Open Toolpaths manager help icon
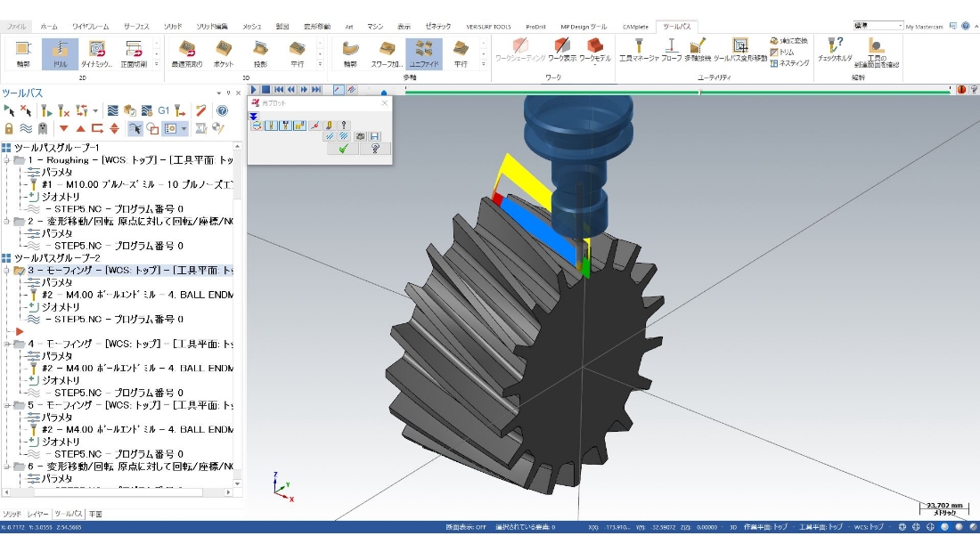Image resolution: width=980 pixels, height=552 pixels. click(x=222, y=110)
